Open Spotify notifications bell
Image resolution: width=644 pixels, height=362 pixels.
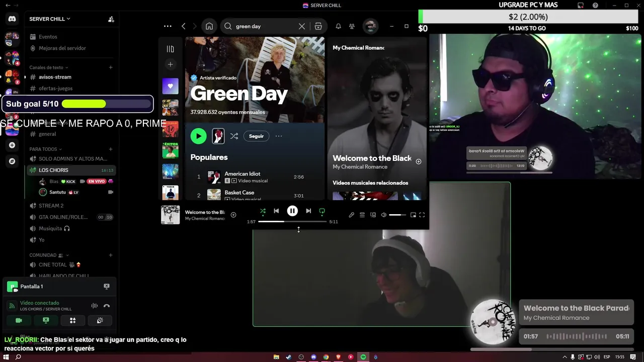[x=338, y=26]
